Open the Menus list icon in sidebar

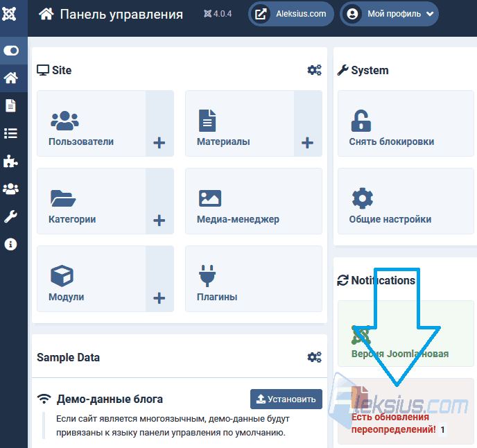coord(10,133)
